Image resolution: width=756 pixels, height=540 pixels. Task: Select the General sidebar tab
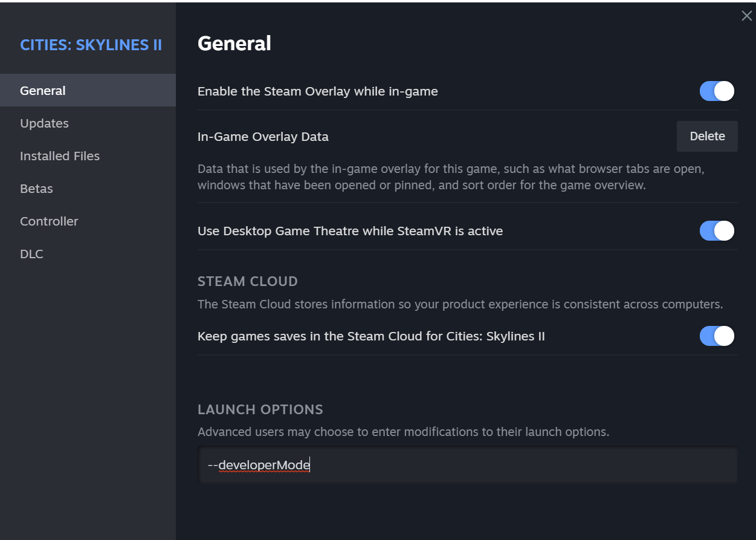(43, 91)
